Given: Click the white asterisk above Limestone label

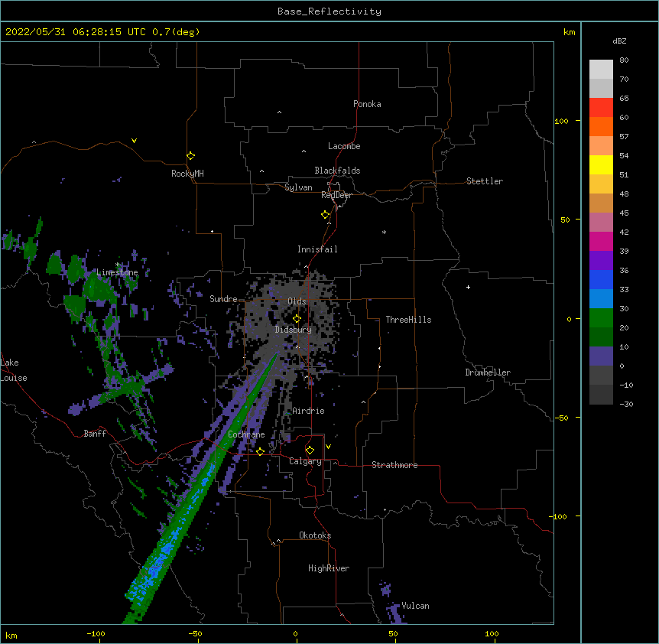Looking at the screenshot, I should point(118,265).
